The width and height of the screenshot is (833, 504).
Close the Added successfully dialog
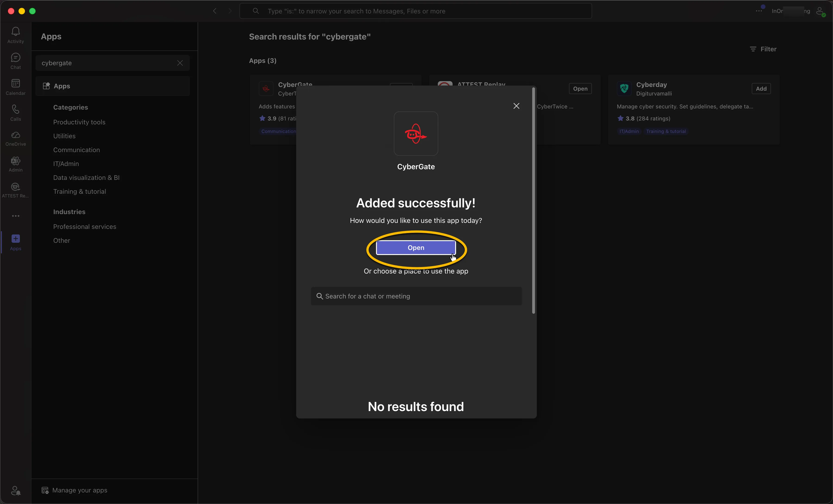point(516,106)
